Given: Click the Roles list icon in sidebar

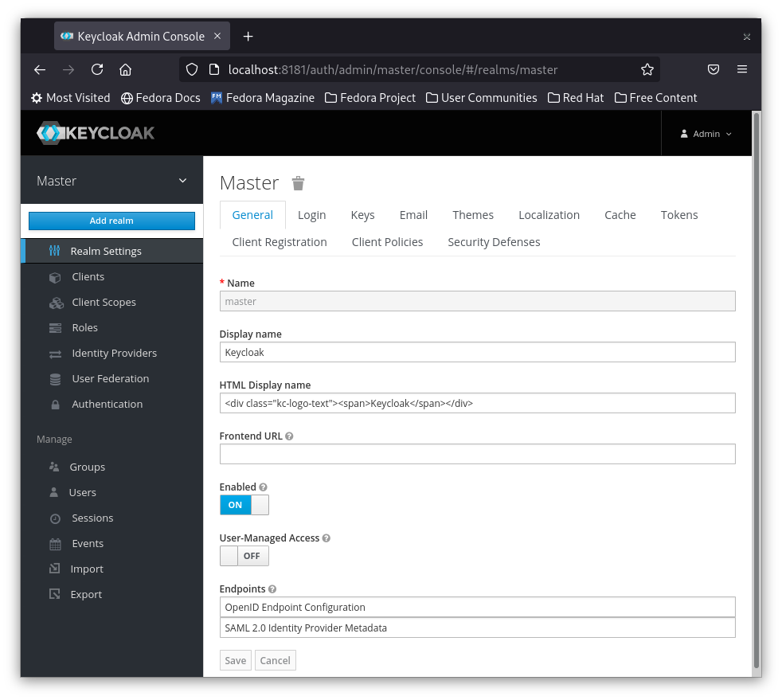Looking at the screenshot, I should tap(55, 328).
